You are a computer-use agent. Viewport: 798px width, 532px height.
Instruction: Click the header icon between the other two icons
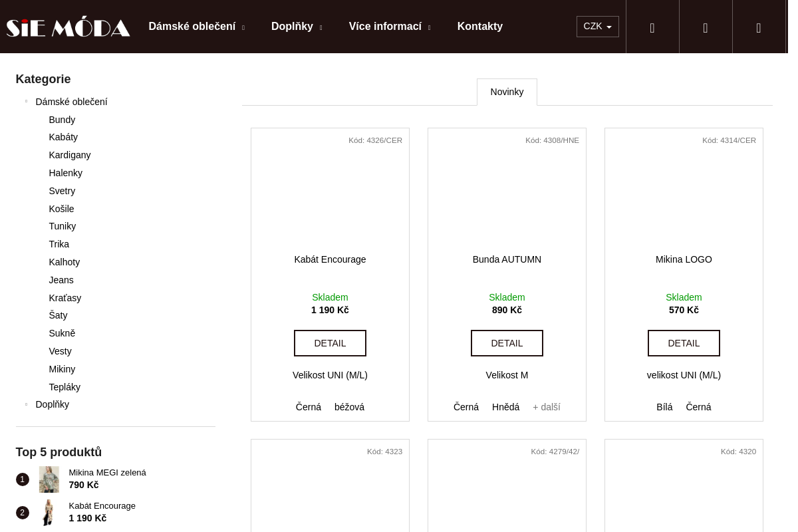[705, 27]
